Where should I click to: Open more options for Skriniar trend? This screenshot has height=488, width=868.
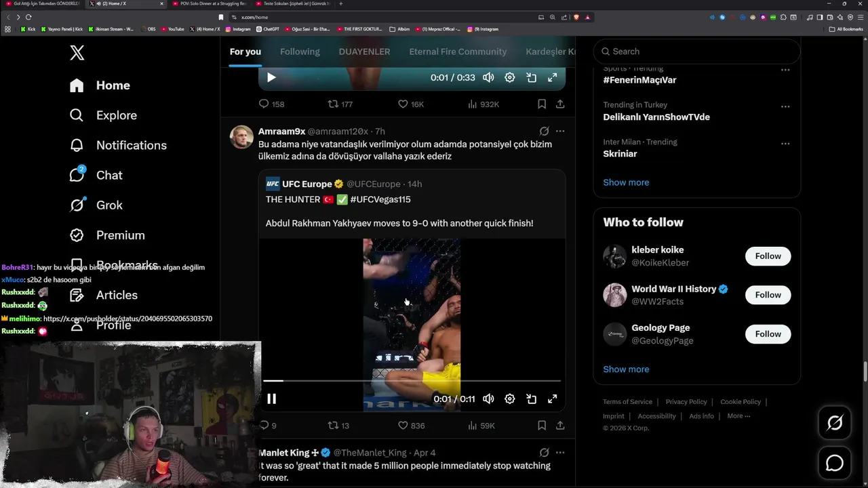coord(785,144)
